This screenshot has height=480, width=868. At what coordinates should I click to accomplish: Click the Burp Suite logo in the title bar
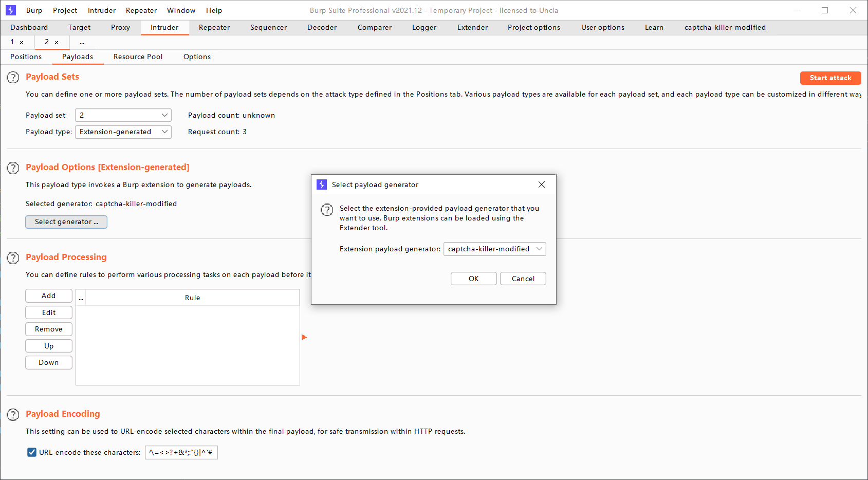(x=11, y=10)
